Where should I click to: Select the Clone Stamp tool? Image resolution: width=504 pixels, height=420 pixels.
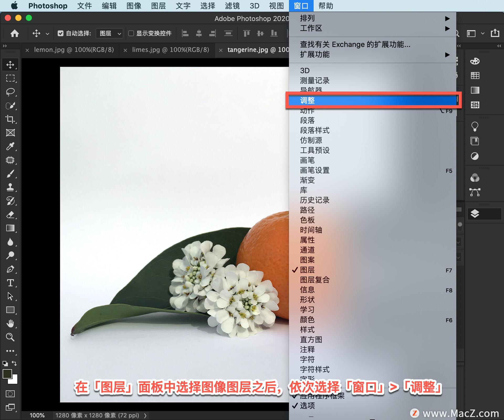[x=10, y=187]
